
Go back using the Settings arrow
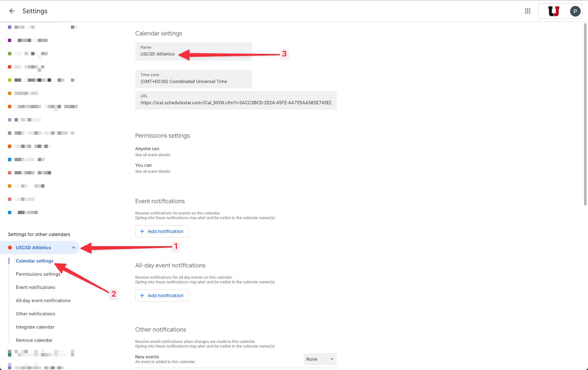click(x=12, y=11)
